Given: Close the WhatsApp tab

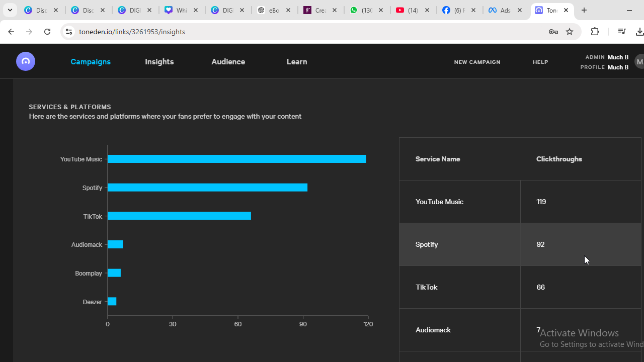Looking at the screenshot, I should pyautogui.click(x=381, y=10).
